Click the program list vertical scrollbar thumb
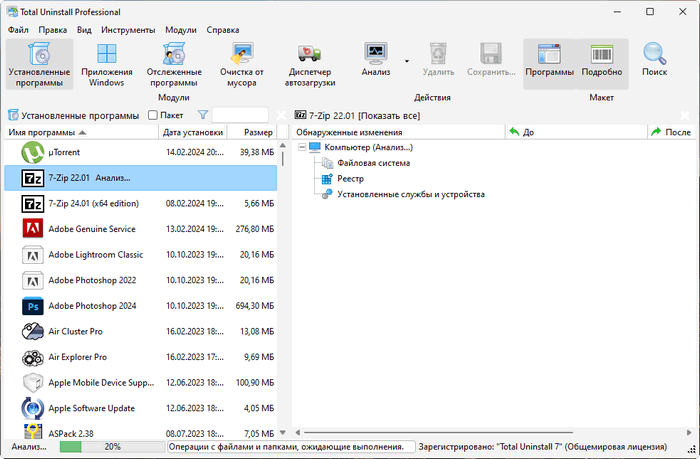The height and width of the screenshot is (459, 700). [283, 159]
